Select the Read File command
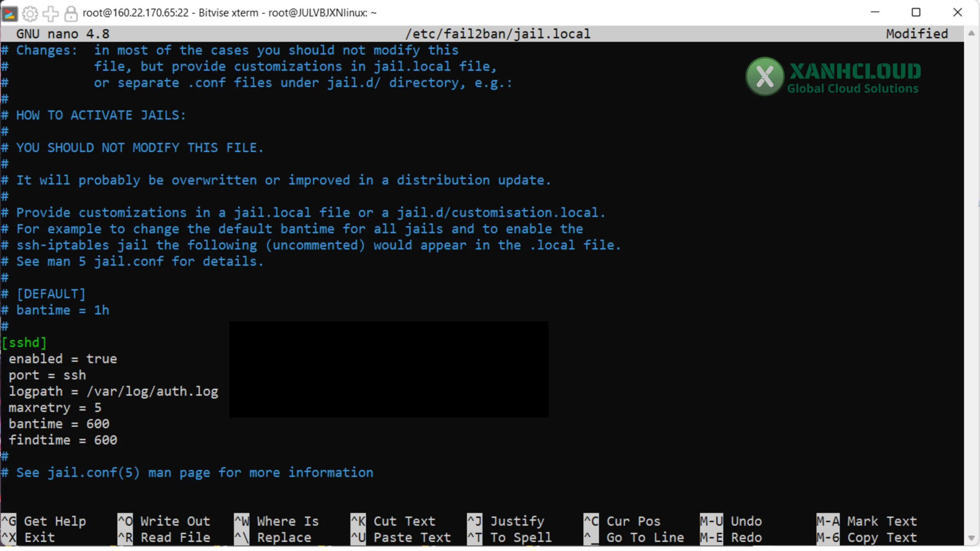The image size is (980, 551). [175, 537]
